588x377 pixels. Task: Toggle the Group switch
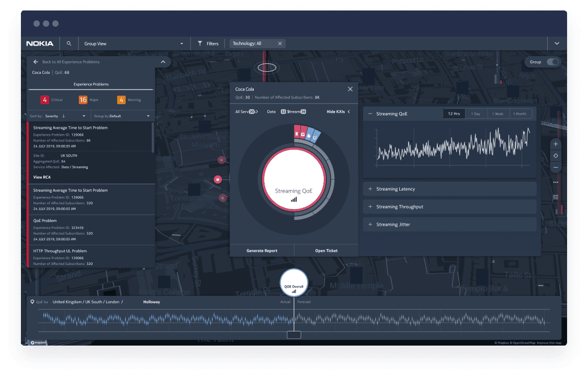[x=554, y=62]
